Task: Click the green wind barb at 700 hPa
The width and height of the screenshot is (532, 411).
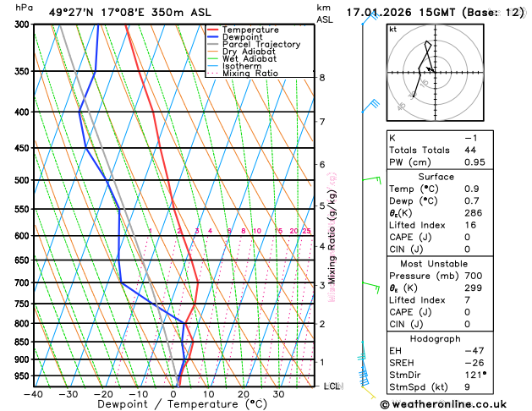Action: [371, 287]
